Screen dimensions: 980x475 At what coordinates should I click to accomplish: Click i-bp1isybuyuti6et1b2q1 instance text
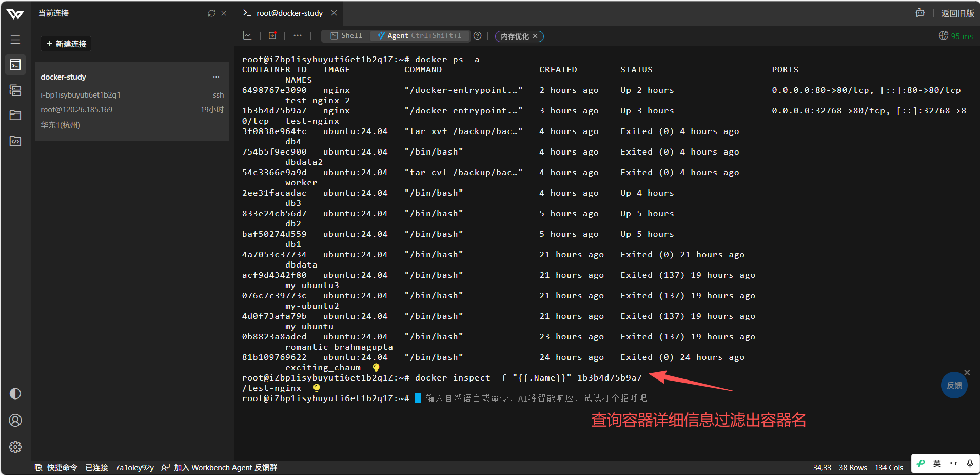81,95
